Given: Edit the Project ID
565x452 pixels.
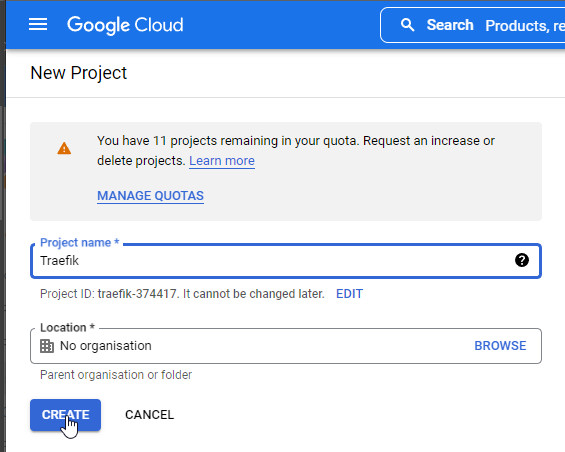Looking at the screenshot, I should click(x=349, y=294).
